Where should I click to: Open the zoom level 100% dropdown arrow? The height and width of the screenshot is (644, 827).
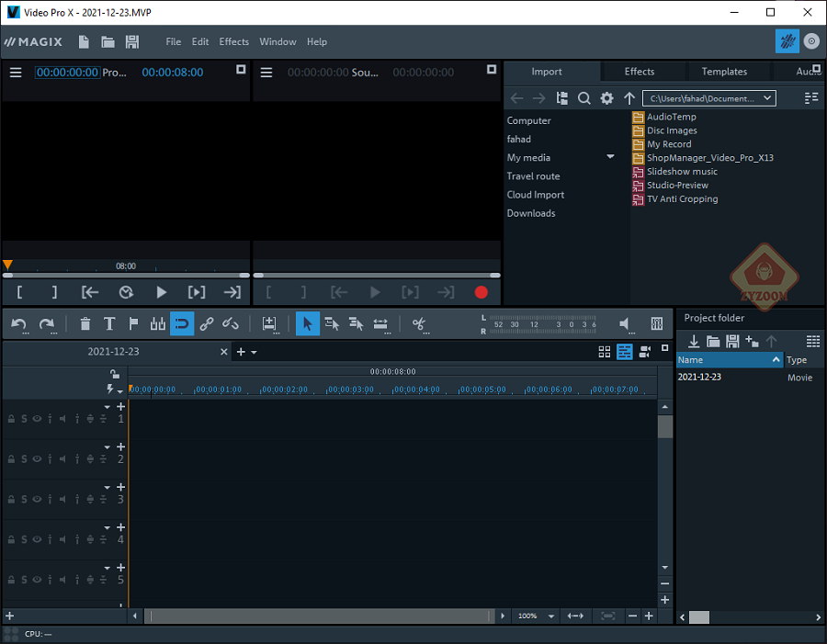pyautogui.click(x=551, y=616)
